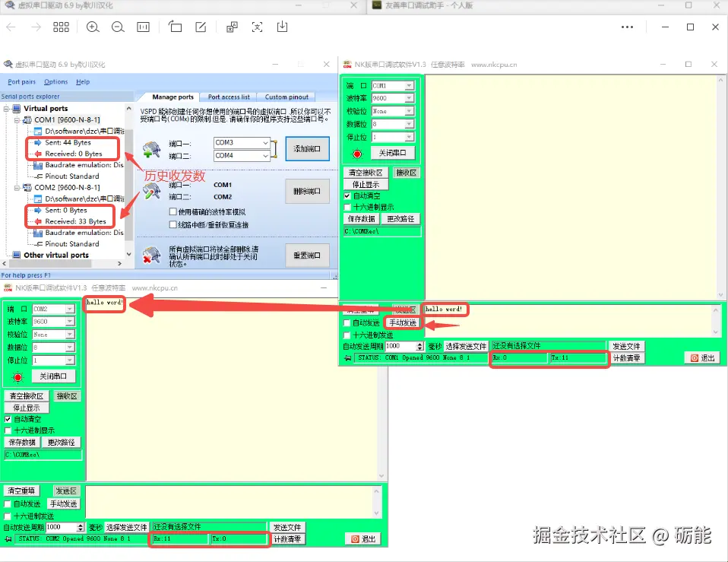The image size is (728, 562).
Task: Go to previous image with back arrow
Action: [11, 27]
